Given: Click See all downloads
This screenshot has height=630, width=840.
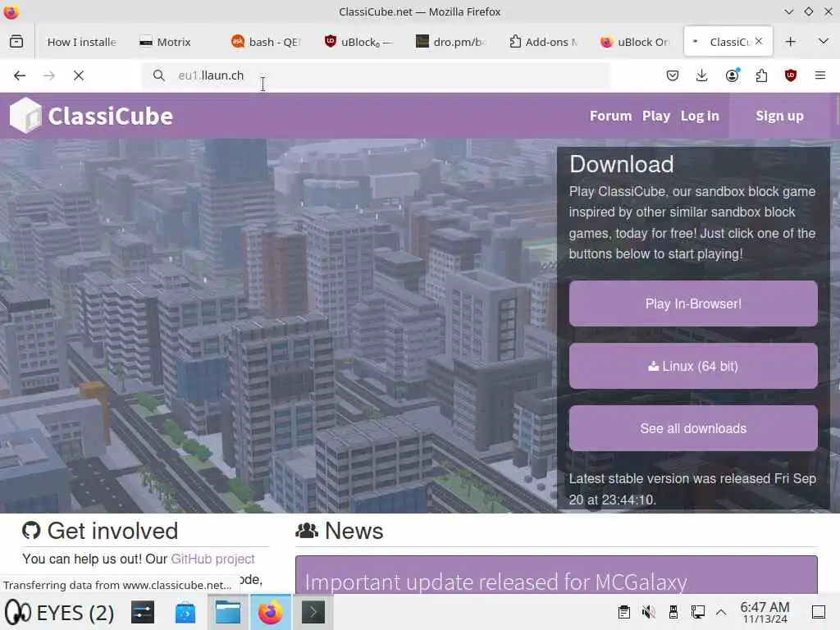Looking at the screenshot, I should click(x=693, y=428).
